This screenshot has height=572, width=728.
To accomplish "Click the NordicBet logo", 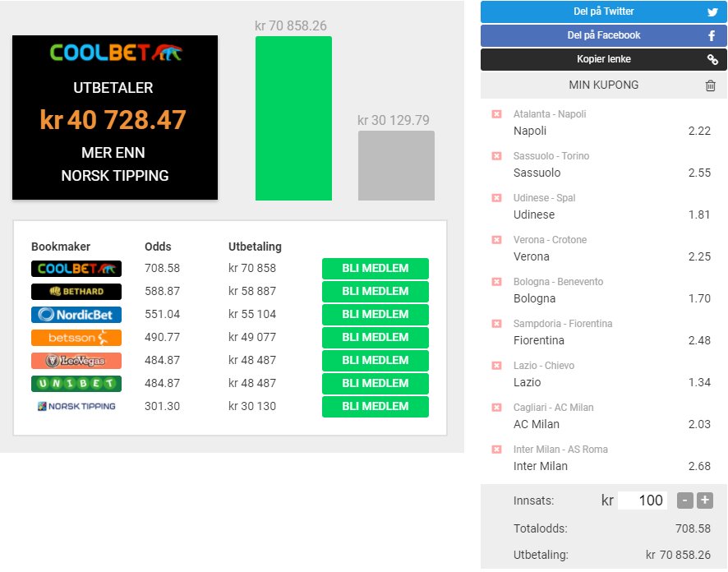I will (x=76, y=314).
